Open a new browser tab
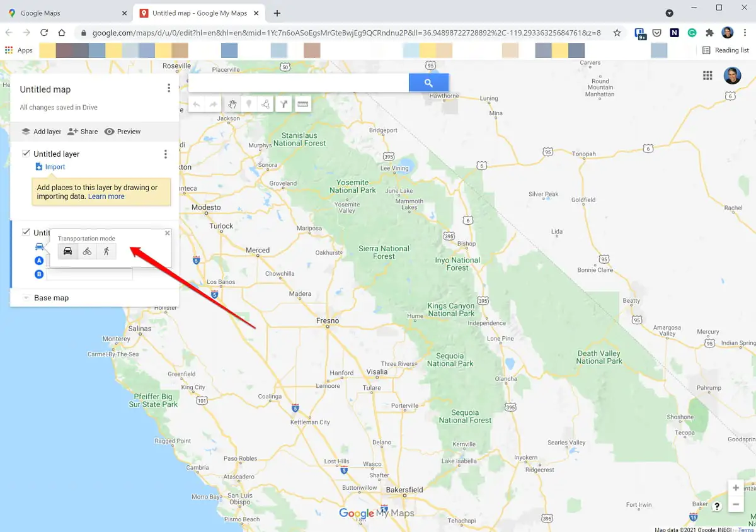 [x=277, y=13]
